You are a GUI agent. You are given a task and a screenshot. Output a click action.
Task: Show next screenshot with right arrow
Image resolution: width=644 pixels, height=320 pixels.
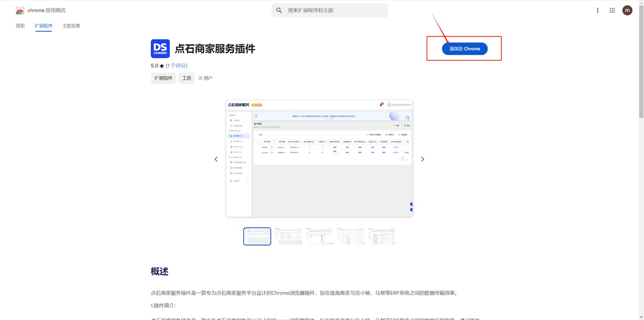[x=422, y=159]
